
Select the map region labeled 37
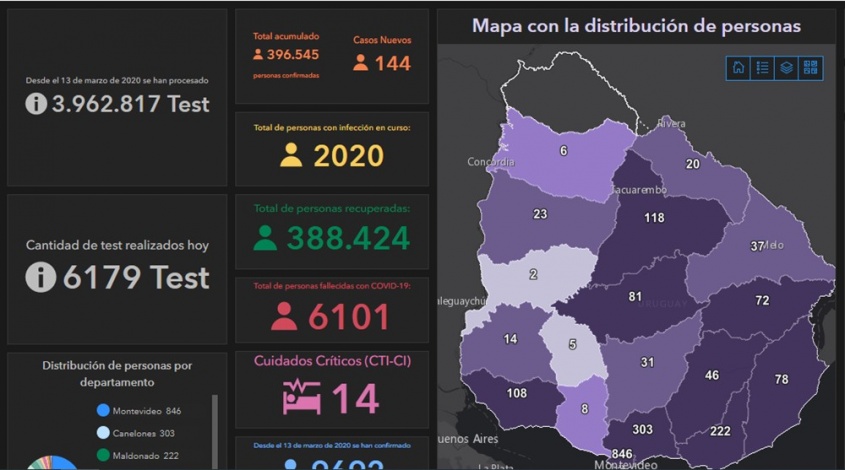pyautogui.click(x=757, y=246)
